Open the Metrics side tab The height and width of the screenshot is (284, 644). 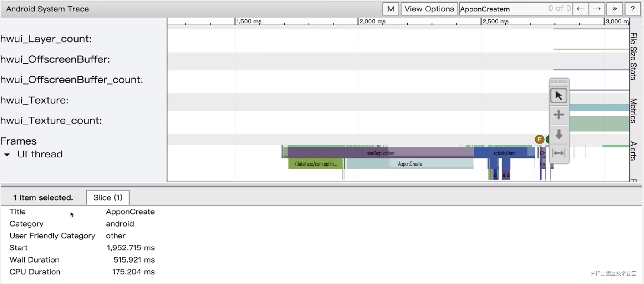pyautogui.click(x=634, y=111)
